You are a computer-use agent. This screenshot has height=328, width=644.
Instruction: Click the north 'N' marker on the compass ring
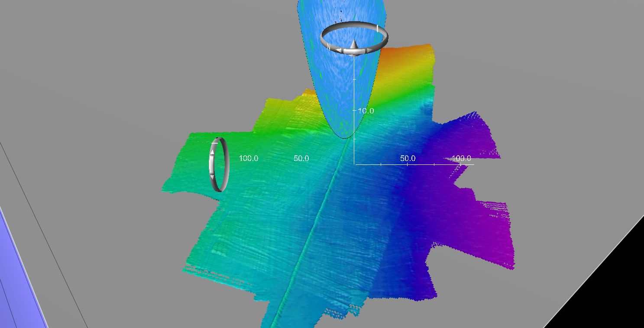tap(329, 46)
